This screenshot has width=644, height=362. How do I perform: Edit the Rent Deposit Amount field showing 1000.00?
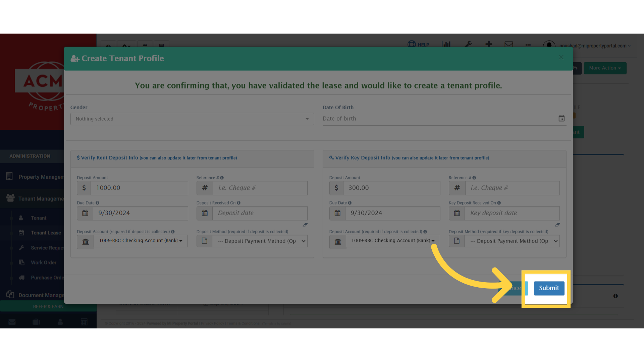pos(139,188)
